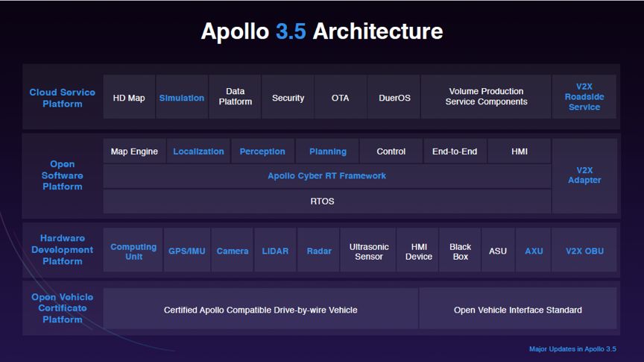The width and height of the screenshot is (644, 362).
Task: Select the V2X Adapter block
Action: point(584,175)
